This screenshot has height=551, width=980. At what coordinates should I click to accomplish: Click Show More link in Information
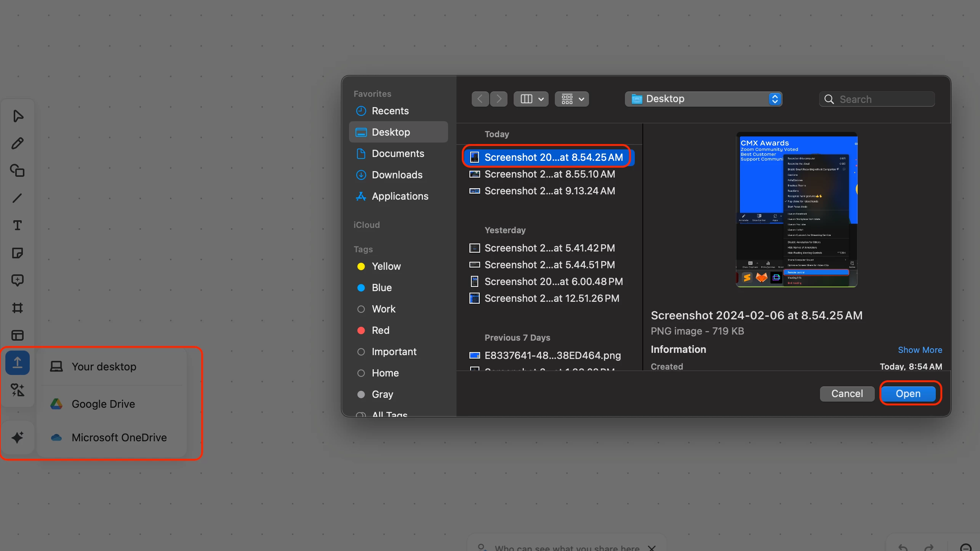[920, 350]
